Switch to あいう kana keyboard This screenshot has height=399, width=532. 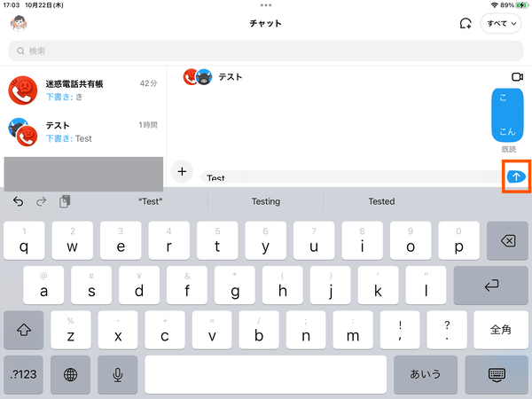(x=426, y=374)
